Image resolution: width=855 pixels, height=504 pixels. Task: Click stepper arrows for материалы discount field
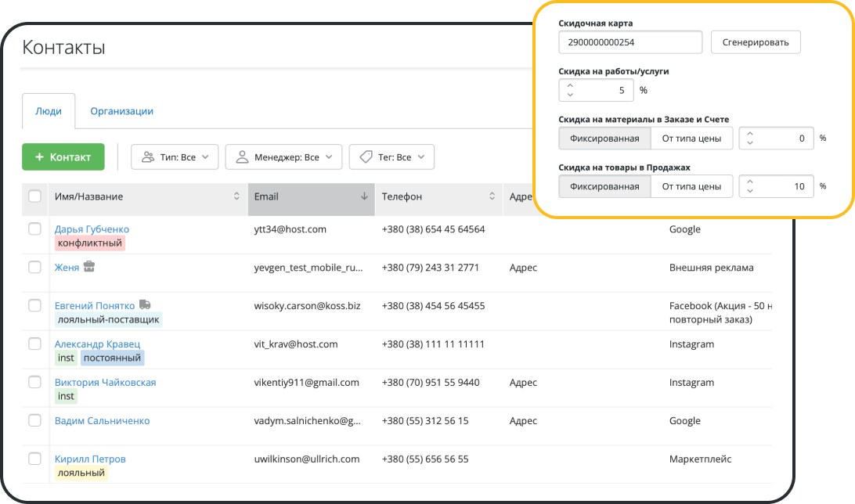[750, 139]
